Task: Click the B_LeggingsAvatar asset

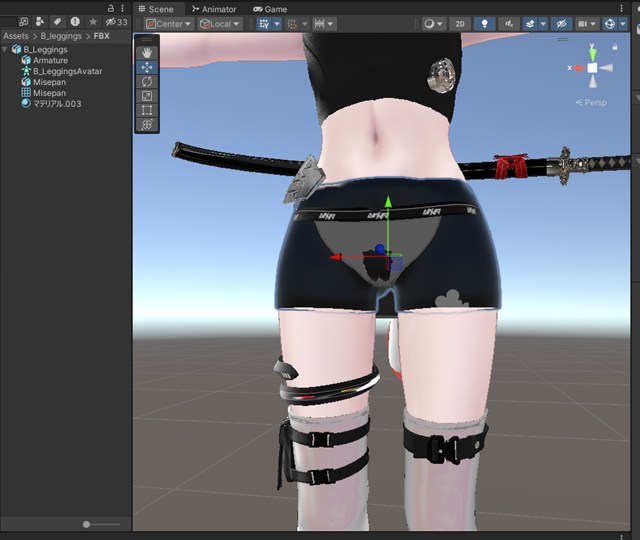Action: (x=67, y=71)
